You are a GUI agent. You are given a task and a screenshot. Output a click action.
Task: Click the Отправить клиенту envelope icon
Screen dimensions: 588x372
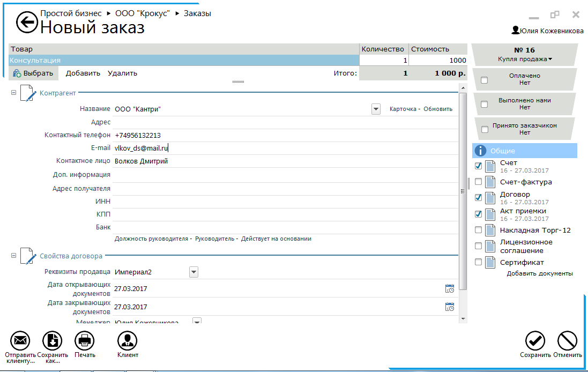[x=20, y=340]
